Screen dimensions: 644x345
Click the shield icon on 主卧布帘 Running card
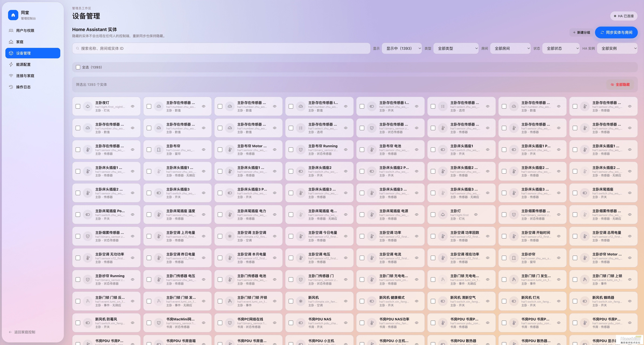[301, 150]
